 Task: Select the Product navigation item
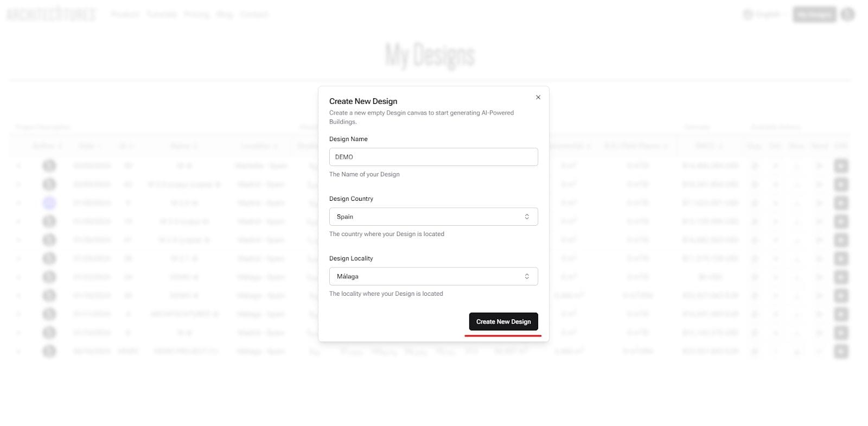[x=124, y=14]
